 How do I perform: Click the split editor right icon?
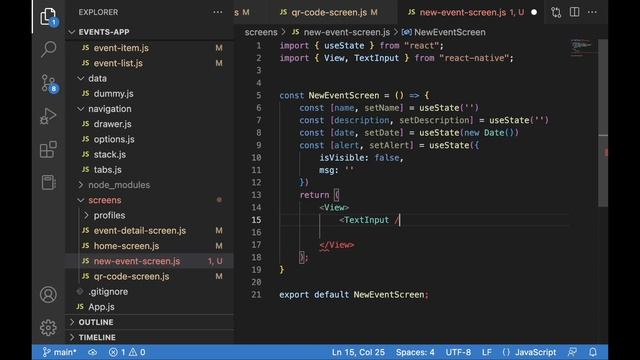point(574,12)
